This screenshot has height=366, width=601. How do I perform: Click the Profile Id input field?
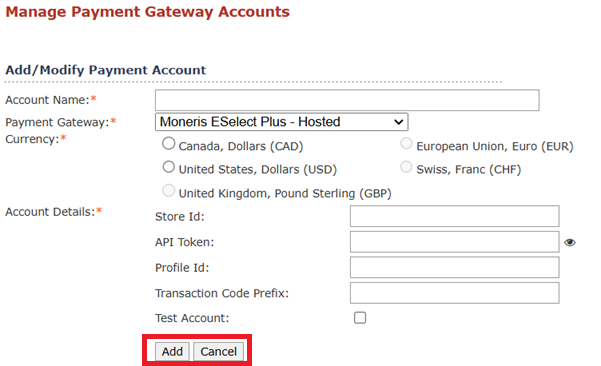tap(455, 267)
